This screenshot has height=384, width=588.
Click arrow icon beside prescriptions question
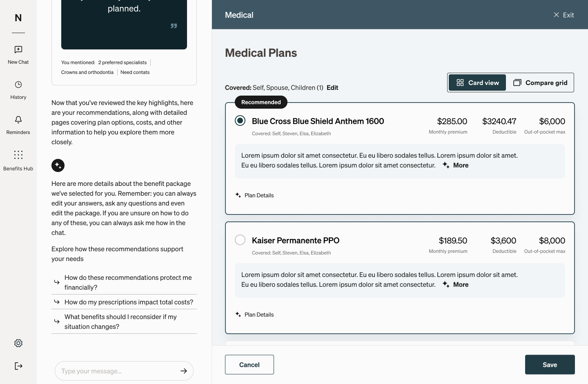click(x=57, y=302)
